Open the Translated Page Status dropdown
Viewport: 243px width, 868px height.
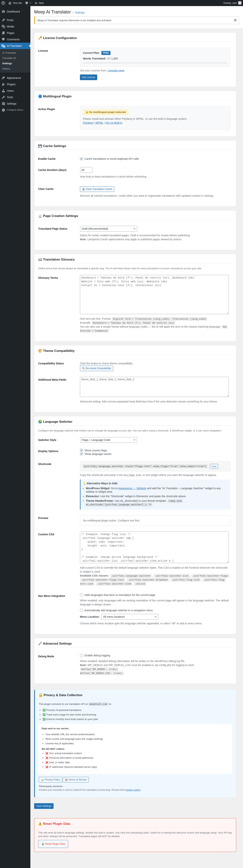click(108, 229)
